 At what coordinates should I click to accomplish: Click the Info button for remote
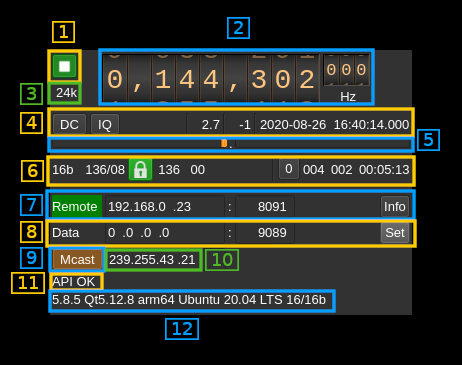click(395, 207)
